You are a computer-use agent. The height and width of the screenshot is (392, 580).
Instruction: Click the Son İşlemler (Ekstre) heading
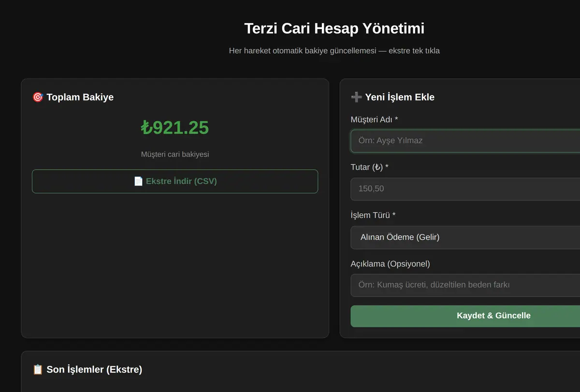click(94, 370)
